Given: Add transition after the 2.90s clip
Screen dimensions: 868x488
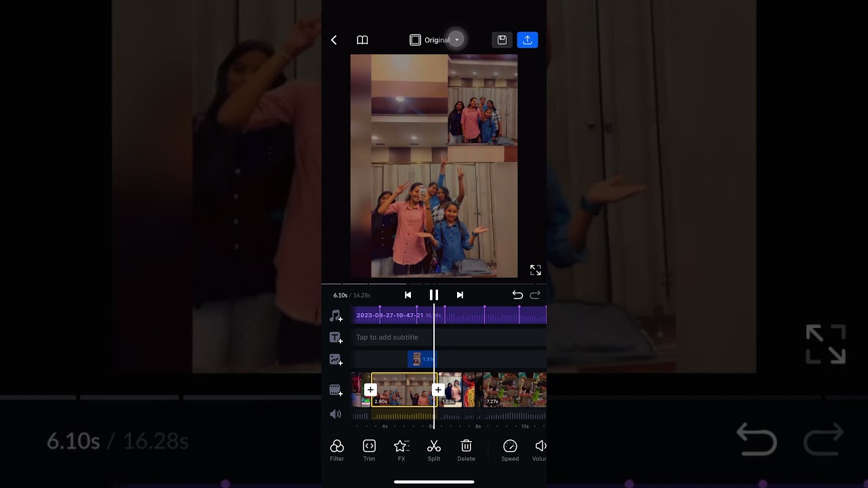Looking at the screenshot, I should [438, 390].
